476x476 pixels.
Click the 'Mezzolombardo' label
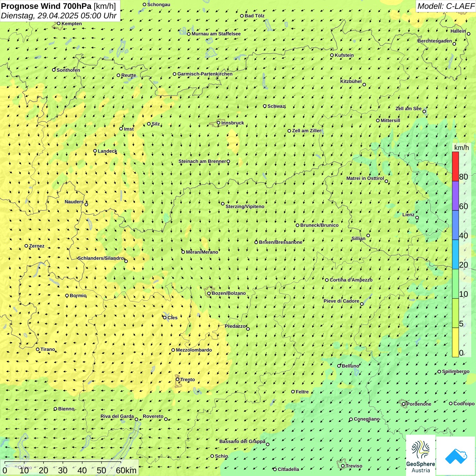pos(194,350)
